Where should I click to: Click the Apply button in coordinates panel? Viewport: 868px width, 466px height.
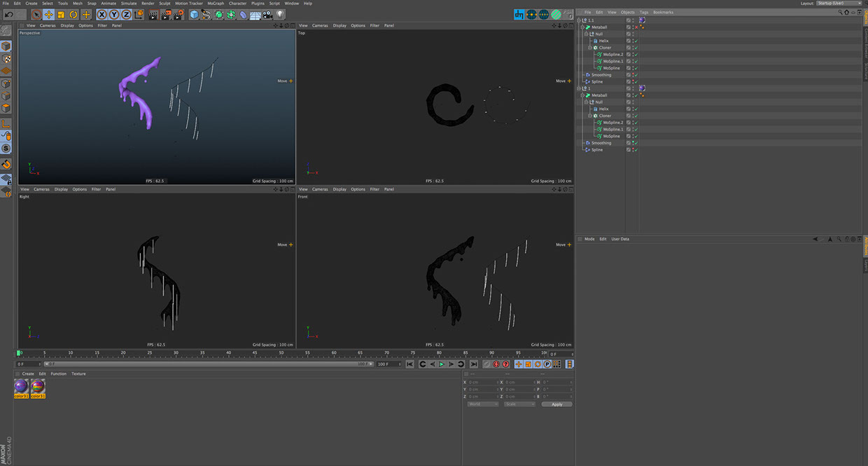[556, 404]
